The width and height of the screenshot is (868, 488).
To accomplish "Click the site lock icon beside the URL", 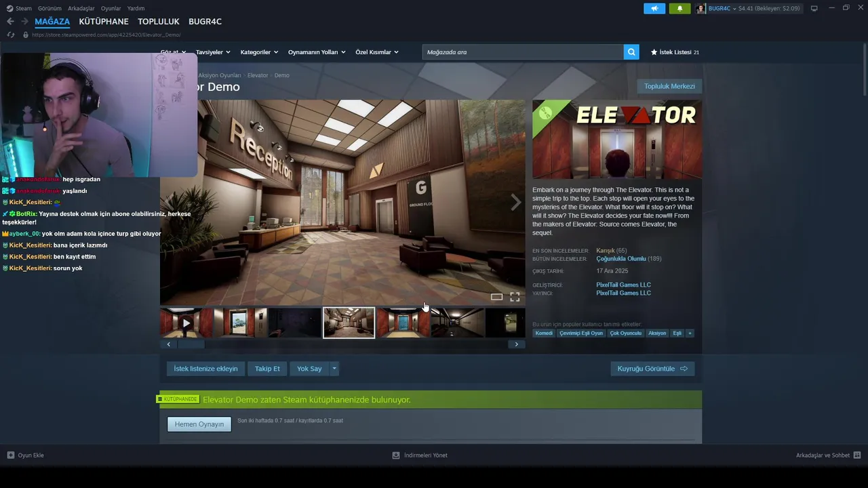I will coord(26,35).
